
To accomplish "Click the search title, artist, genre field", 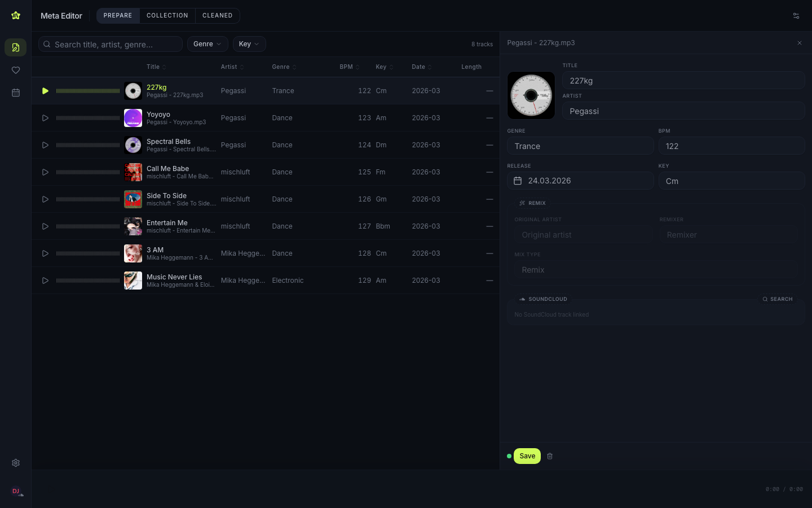I will tap(111, 44).
